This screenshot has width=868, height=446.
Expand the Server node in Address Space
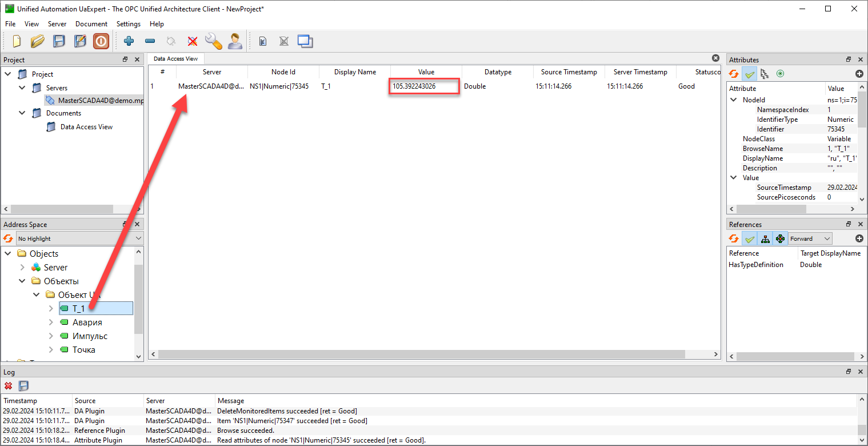pos(22,268)
